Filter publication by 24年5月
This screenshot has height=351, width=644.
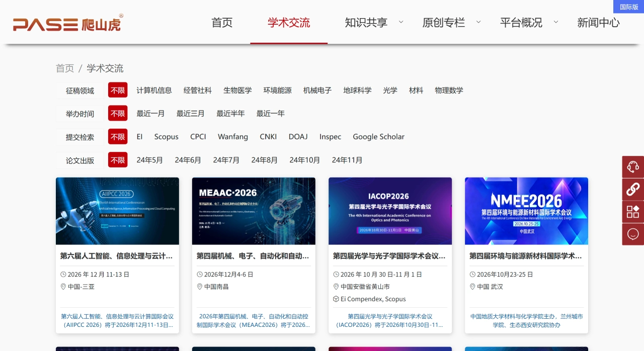click(150, 160)
